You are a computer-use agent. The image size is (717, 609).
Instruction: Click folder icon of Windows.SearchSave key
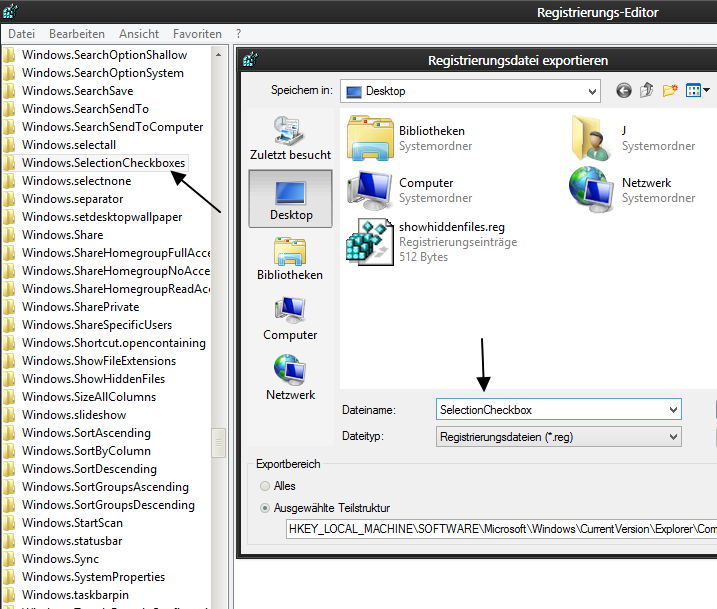coord(9,91)
